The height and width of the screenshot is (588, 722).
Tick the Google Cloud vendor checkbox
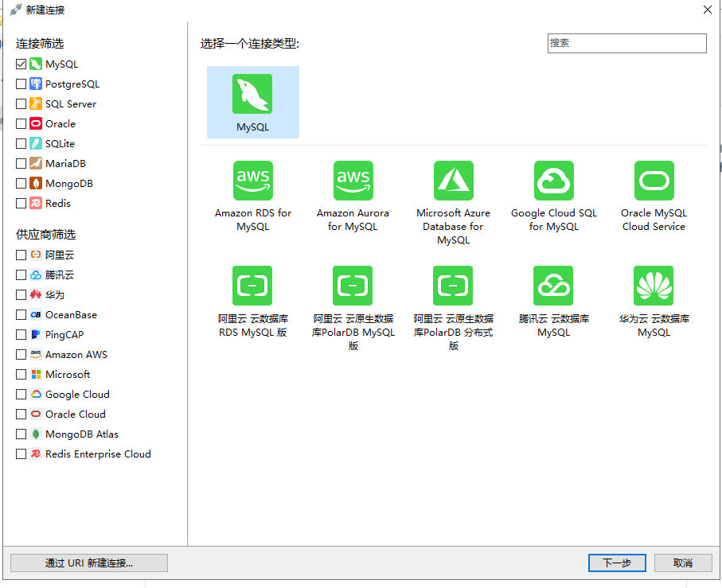21,395
